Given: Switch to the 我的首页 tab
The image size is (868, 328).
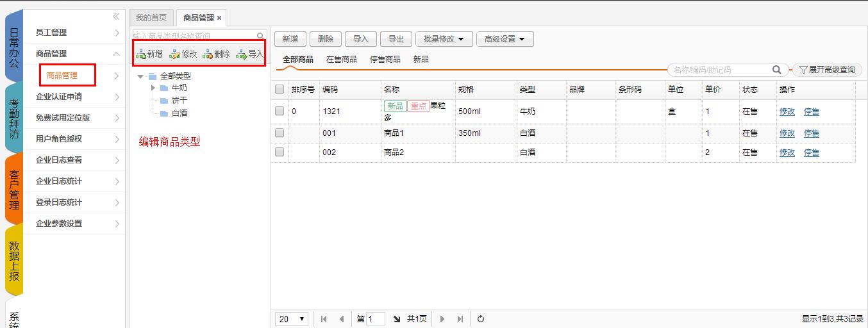Looking at the screenshot, I should click(151, 18).
